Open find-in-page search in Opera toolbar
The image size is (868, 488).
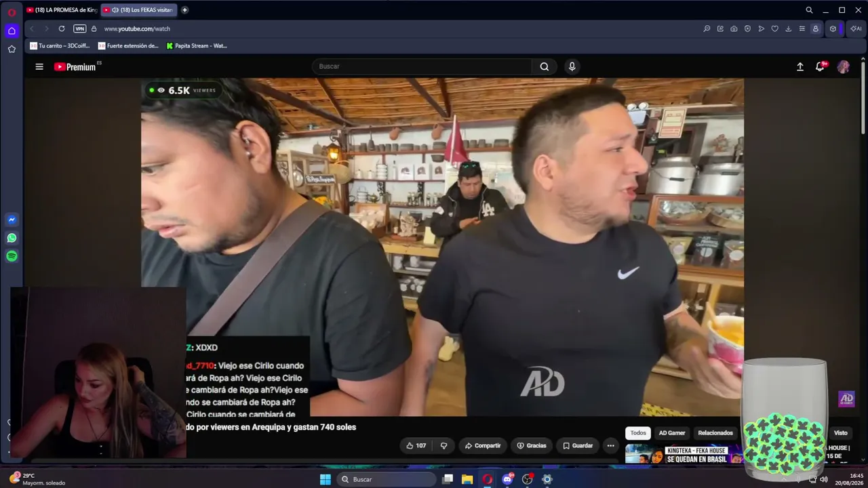pyautogui.click(x=707, y=28)
